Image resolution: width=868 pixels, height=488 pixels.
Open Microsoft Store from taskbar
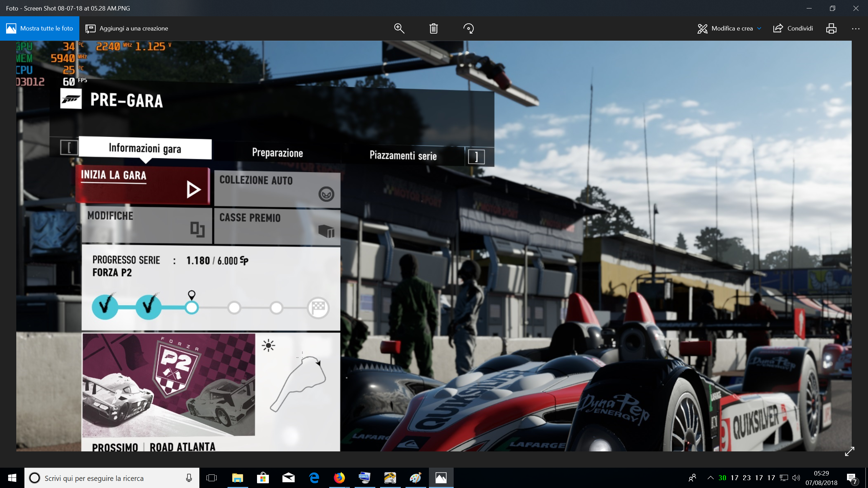(x=263, y=478)
